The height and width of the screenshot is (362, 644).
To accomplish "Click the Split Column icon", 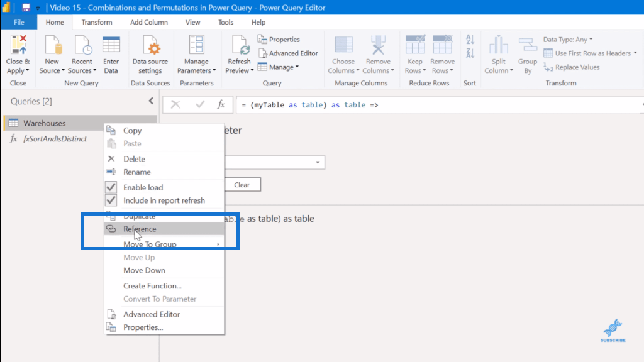I will (499, 45).
